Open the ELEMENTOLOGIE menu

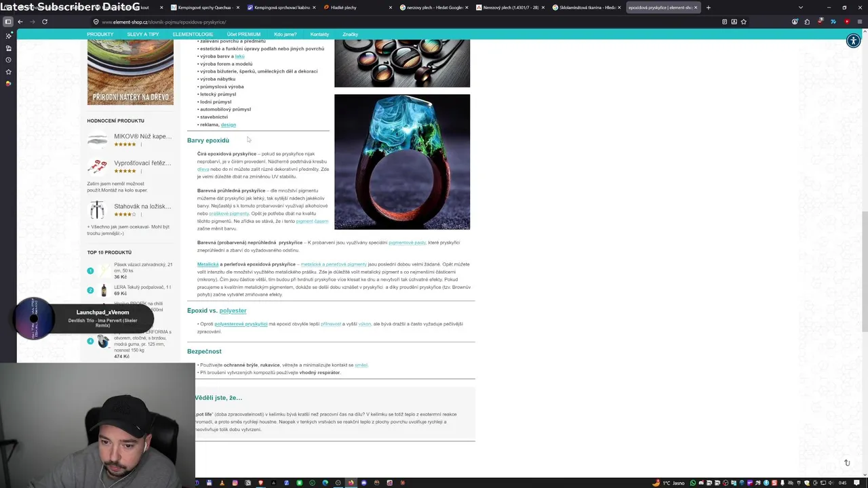tap(193, 34)
